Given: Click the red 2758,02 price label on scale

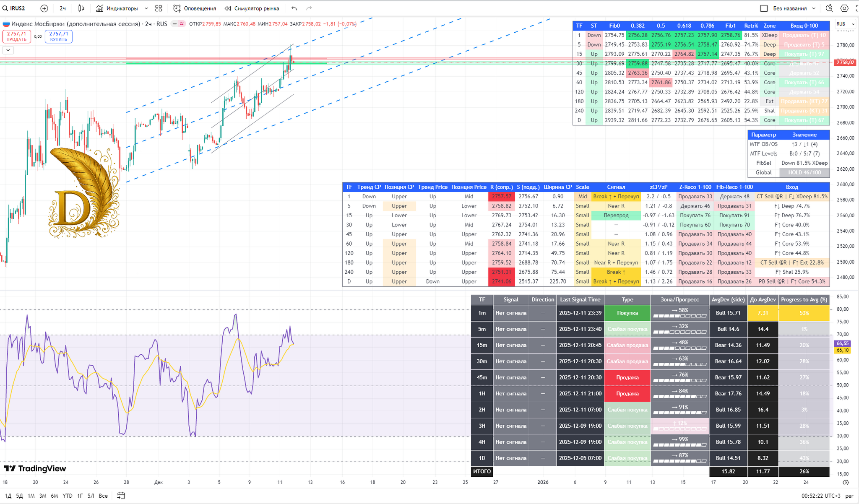Looking at the screenshot, I should click(845, 62).
